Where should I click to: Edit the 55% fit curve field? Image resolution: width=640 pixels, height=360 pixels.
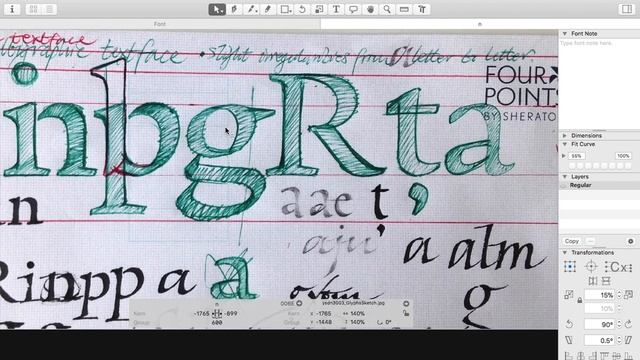pos(576,156)
